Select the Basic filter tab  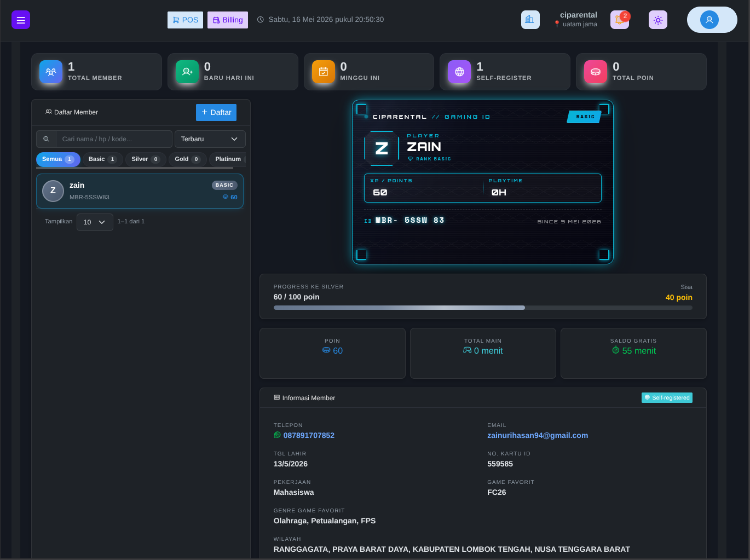pos(103,159)
